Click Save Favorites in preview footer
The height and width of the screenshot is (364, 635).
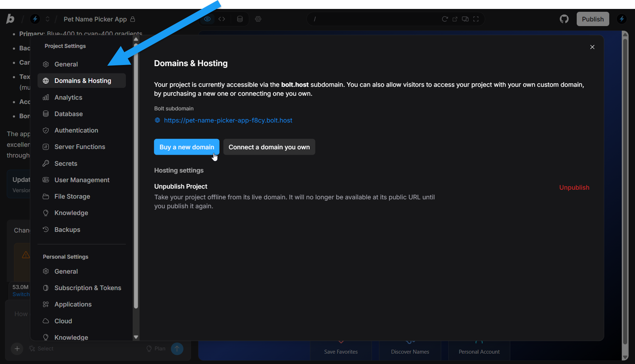[341, 352]
